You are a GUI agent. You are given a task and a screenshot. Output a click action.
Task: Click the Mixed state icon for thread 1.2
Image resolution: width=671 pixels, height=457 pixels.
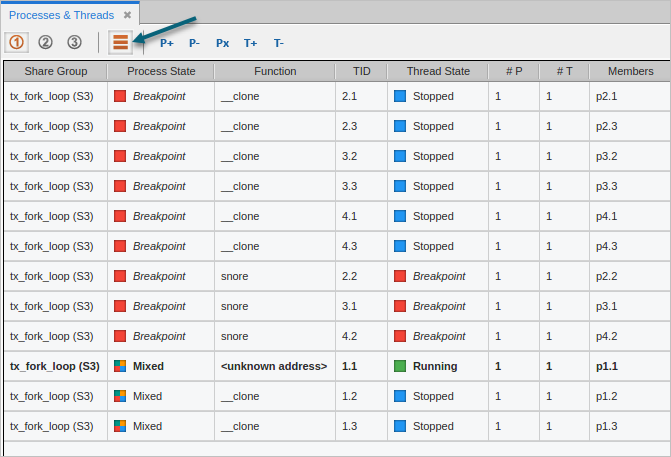(120, 396)
